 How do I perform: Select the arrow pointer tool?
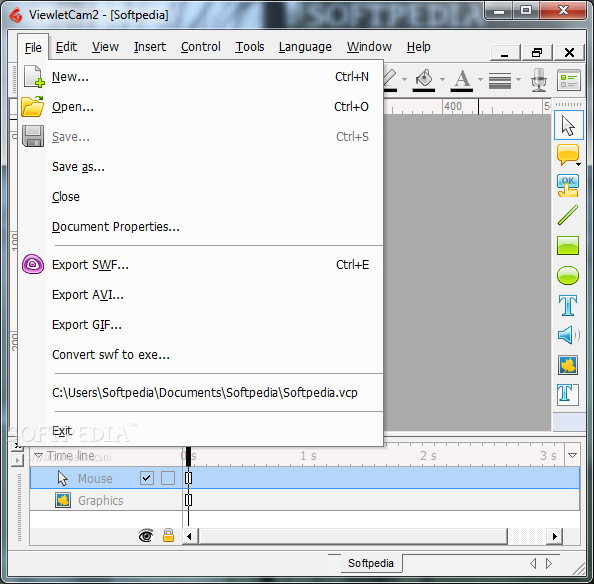pos(568,125)
